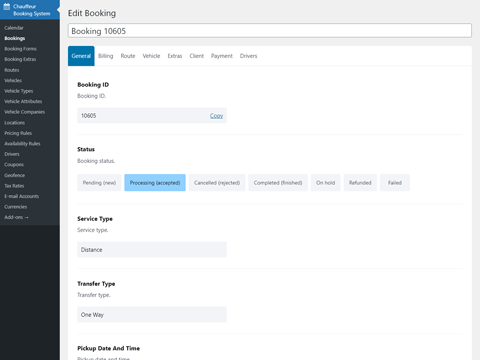This screenshot has width=480, height=360.
Task: Click the Copy link for booking ID
Action: point(216,116)
